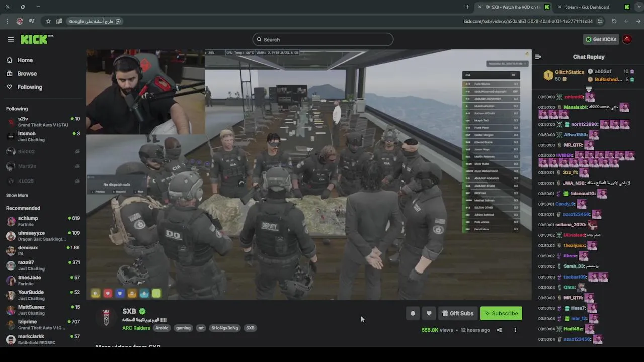Click username JWA_N36 in chat

[574, 183]
